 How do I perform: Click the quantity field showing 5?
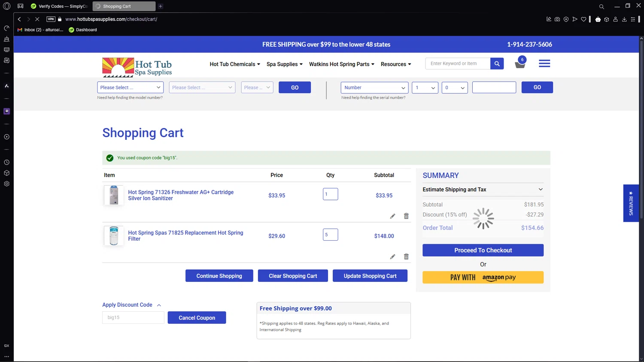pyautogui.click(x=331, y=235)
